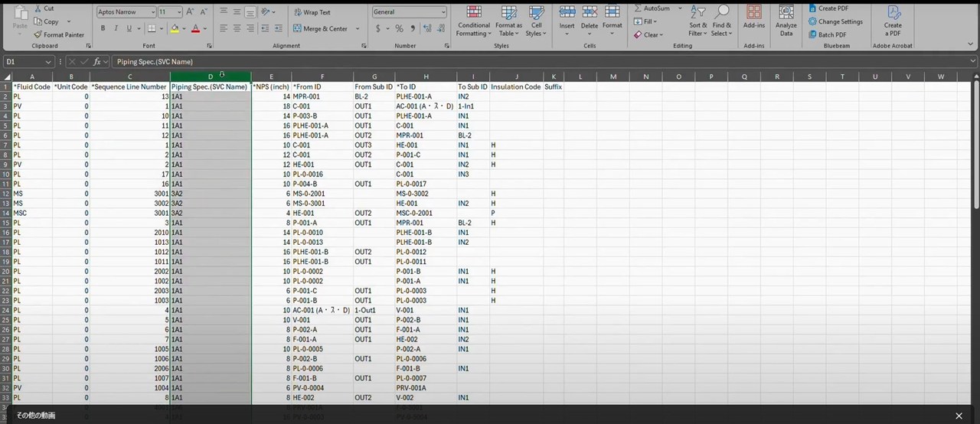Click the Add-ins icon
The width and height of the screenshot is (980, 424).
coord(753,20)
